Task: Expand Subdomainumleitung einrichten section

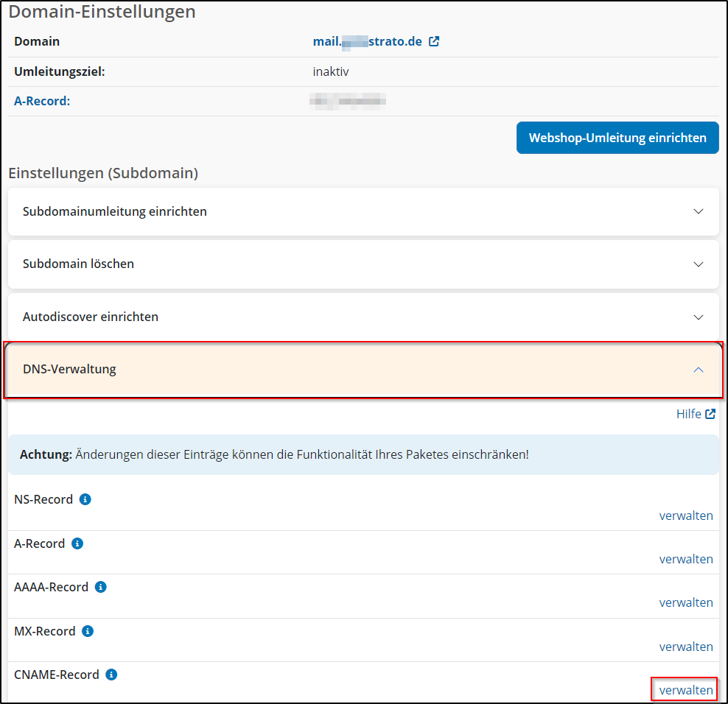Action: [x=363, y=211]
